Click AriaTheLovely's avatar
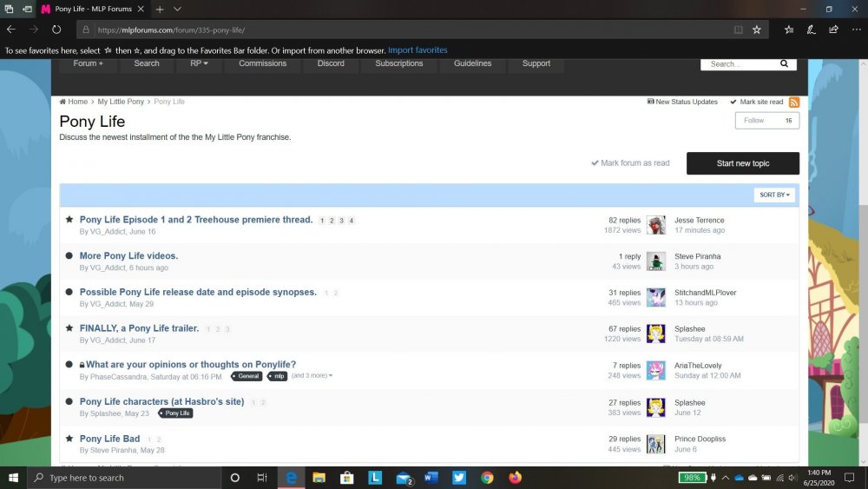This screenshot has width=868, height=489. coord(656,370)
